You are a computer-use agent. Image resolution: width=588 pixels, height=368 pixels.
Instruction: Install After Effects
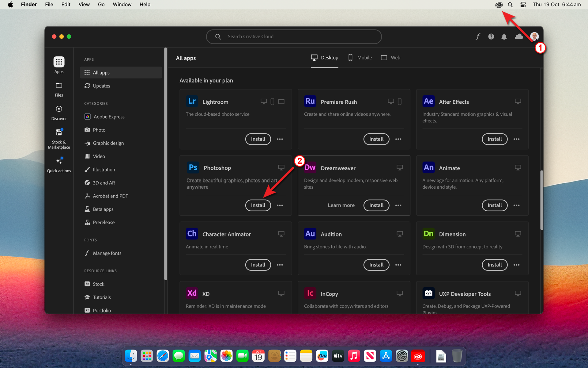tap(495, 139)
